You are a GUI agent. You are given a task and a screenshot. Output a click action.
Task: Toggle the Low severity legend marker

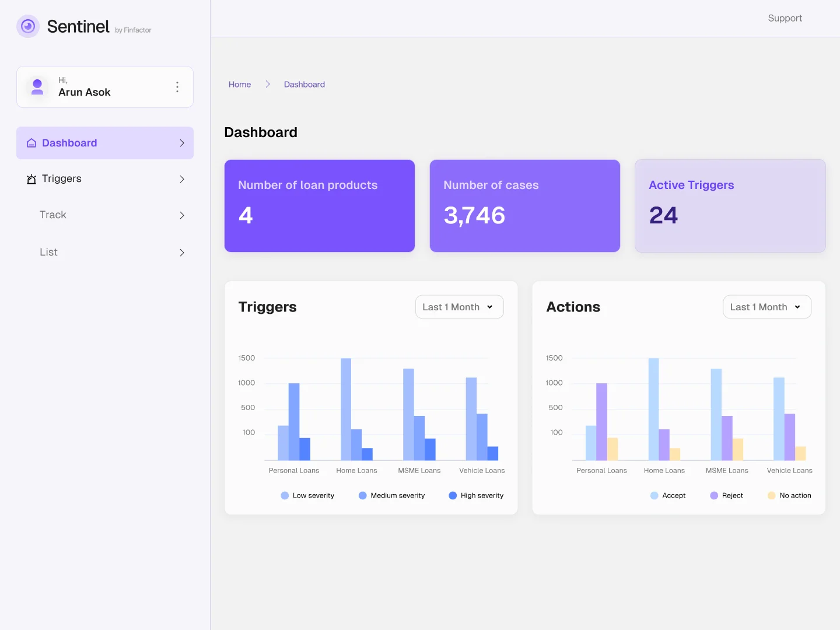285,495
